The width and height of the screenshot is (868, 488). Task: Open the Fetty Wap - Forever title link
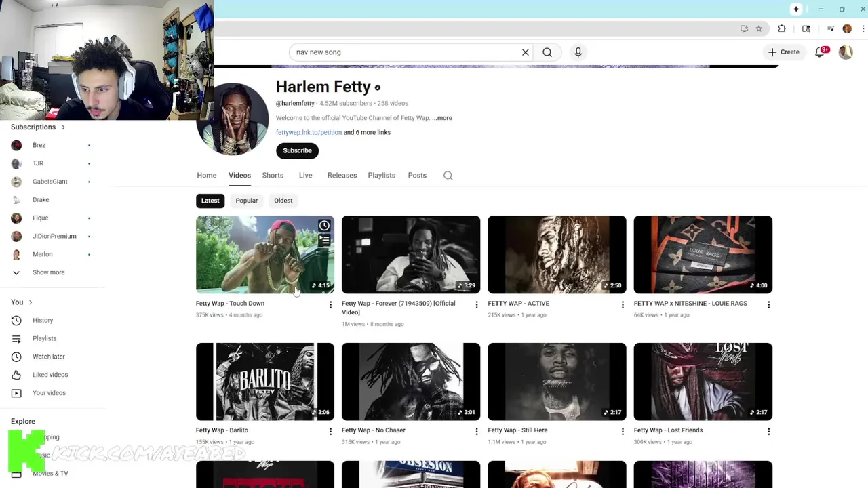[x=398, y=308]
